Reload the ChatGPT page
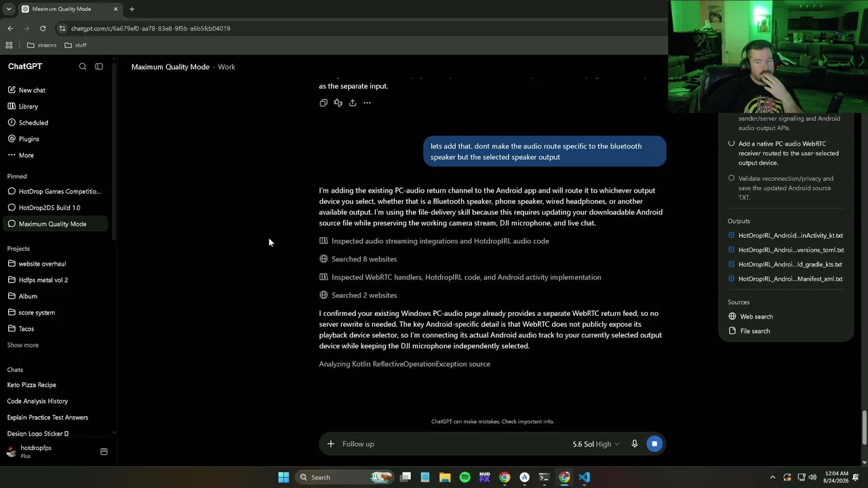The image size is (868, 488). tap(43, 28)
